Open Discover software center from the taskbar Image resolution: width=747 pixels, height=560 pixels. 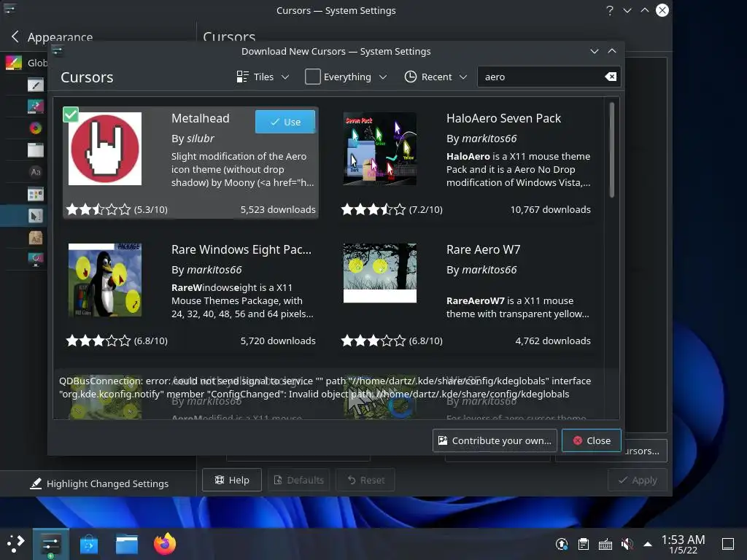tap(88, 544)
